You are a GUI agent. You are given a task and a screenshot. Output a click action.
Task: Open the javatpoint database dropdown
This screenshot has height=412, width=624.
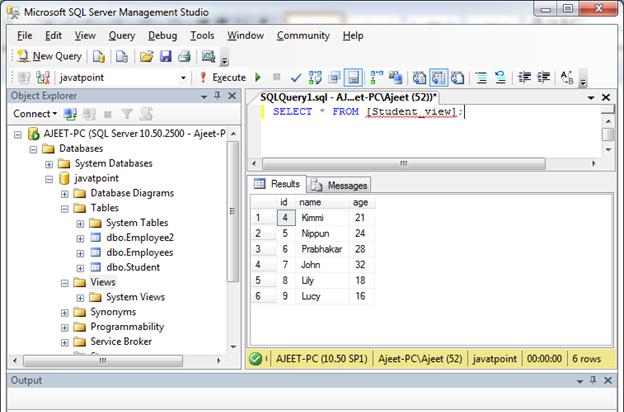[x=183, y=78]
